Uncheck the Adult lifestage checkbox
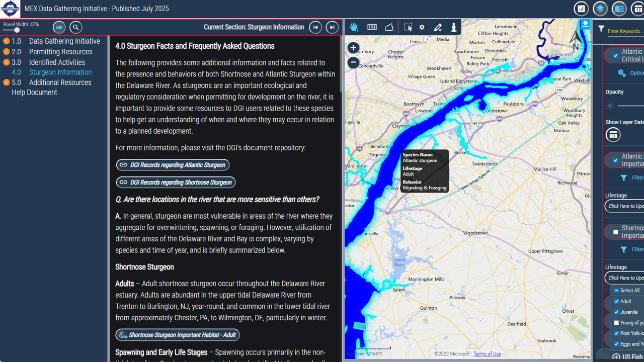This screenshot has height=362, width=644. point(616,301)
